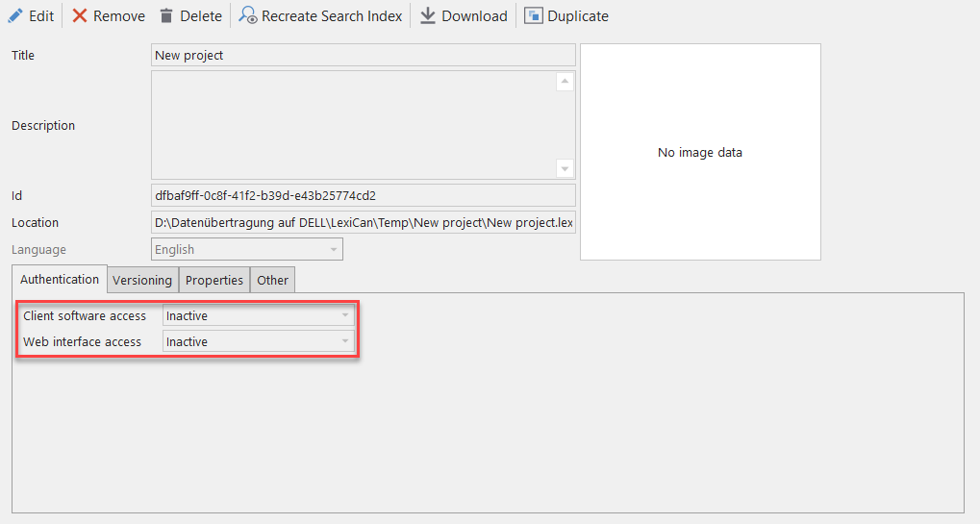Image resolution: width=980 pixels, height=524 pixels.
Task: Click the Delete trash can icon
Action: [166, 15]
